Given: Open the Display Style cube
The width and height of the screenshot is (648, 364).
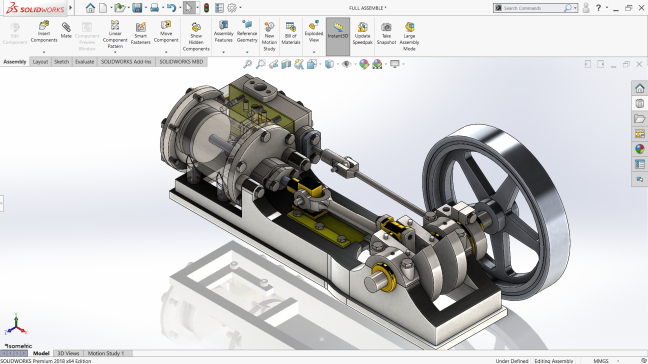Looking at the screenshot, I should [x=329, y=64].
